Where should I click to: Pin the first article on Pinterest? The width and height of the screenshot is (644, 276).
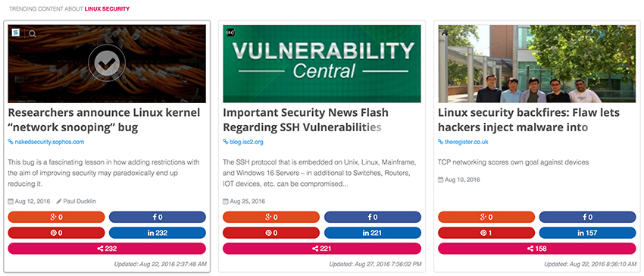pos(56,233)
